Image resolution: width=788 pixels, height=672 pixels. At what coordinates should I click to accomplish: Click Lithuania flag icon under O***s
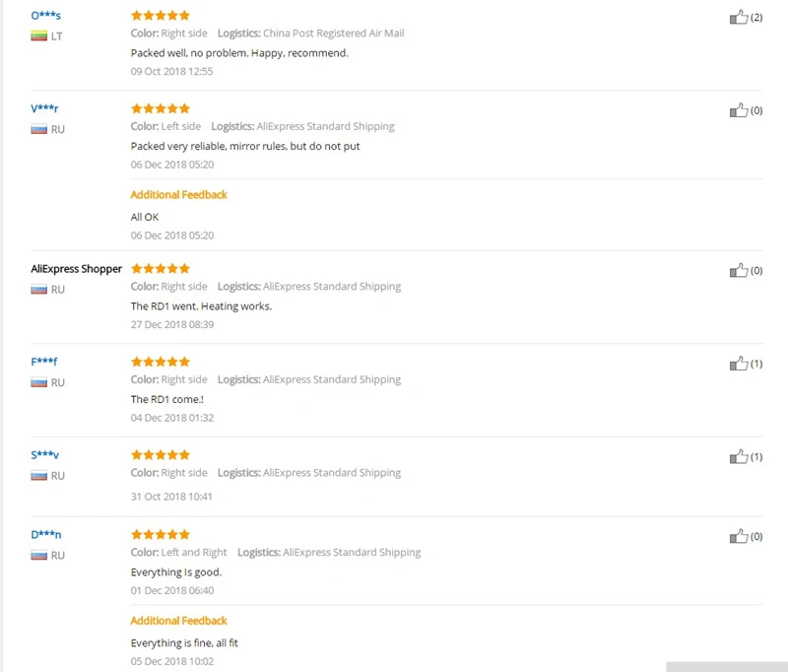tap(38, 36)
